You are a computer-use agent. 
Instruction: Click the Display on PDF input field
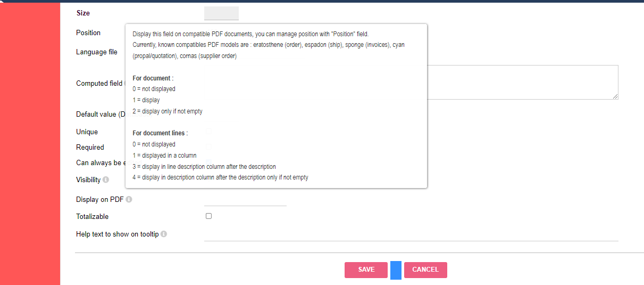click(245, 200)
